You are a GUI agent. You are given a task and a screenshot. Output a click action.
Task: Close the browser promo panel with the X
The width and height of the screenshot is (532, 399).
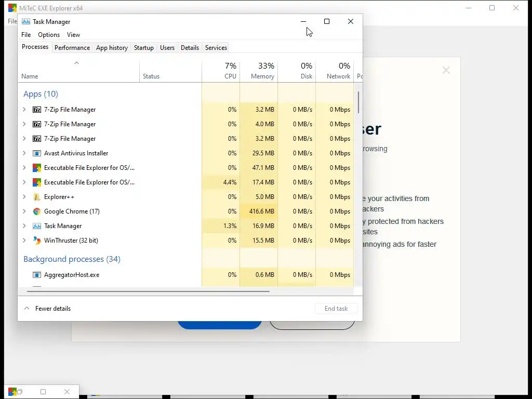[x=446, y=70]
